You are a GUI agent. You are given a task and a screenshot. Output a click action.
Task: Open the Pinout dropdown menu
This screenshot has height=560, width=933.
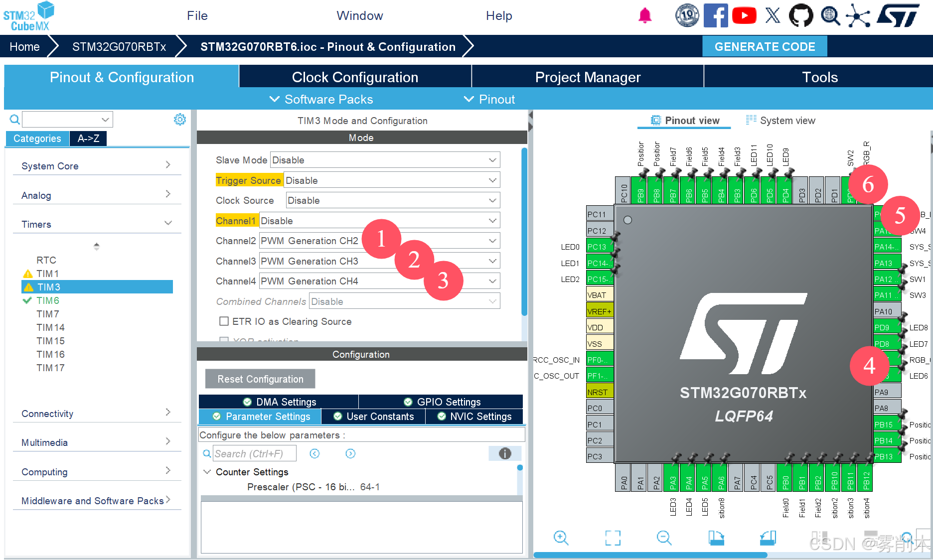489,99
